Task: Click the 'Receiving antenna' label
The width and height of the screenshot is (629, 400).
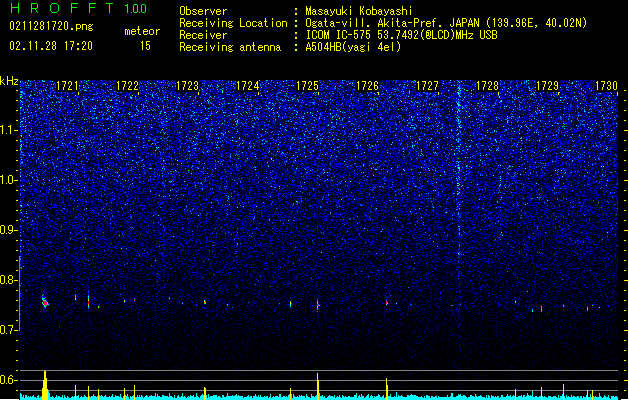Action: (x=230, y=47)
